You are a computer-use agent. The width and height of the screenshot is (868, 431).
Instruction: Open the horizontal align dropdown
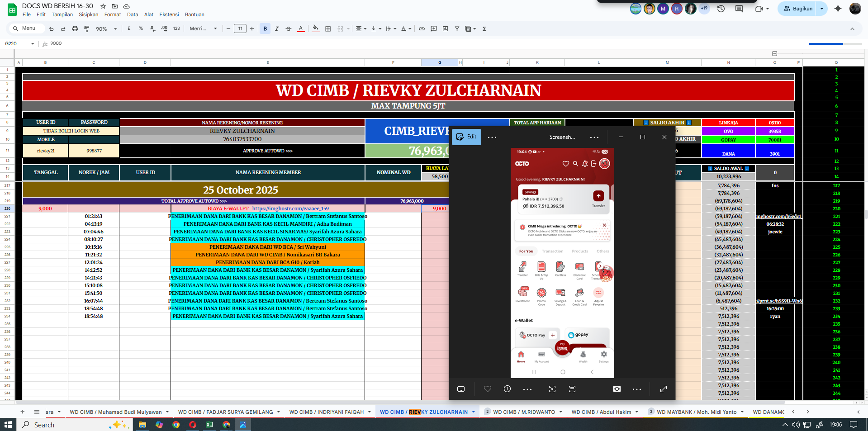(x=361, y=29)
